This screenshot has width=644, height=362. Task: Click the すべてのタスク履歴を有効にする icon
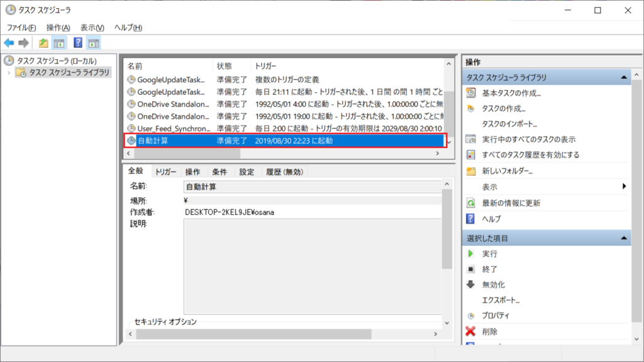tap(470, 155)
